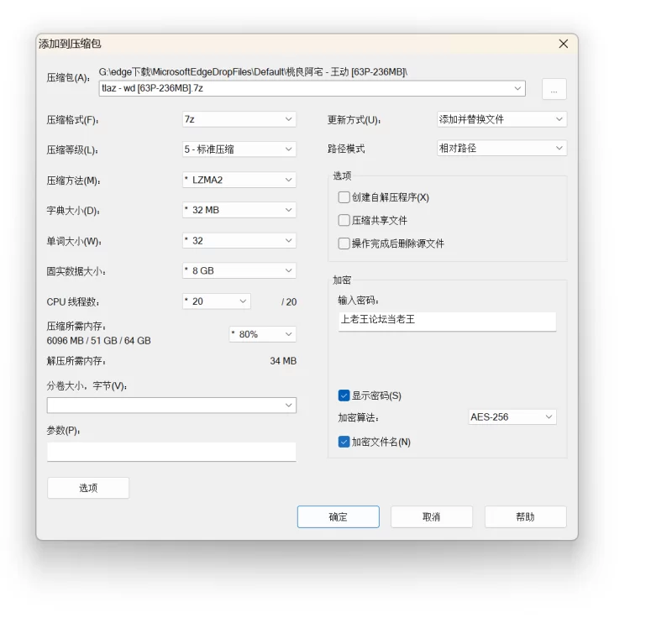This screenshot has height=618, width=672.
Task: Open 压缩方法 LZMA2 dropdown
Action: click(x=239, y=180)
